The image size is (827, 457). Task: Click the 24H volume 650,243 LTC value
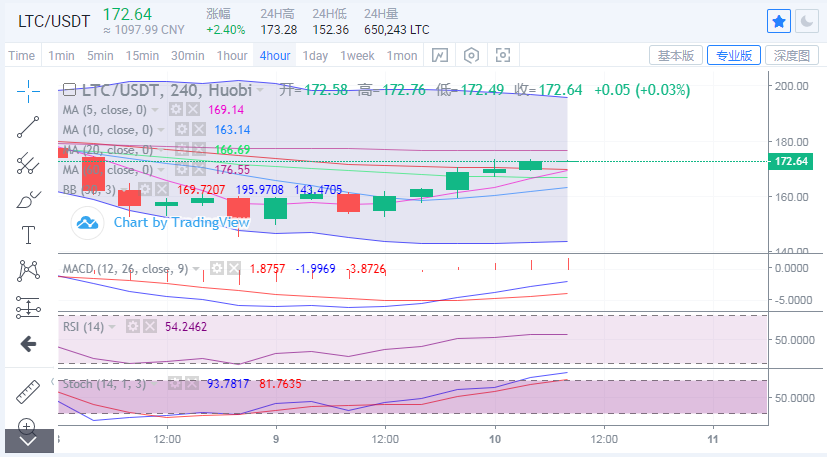(x=397, y=30)
